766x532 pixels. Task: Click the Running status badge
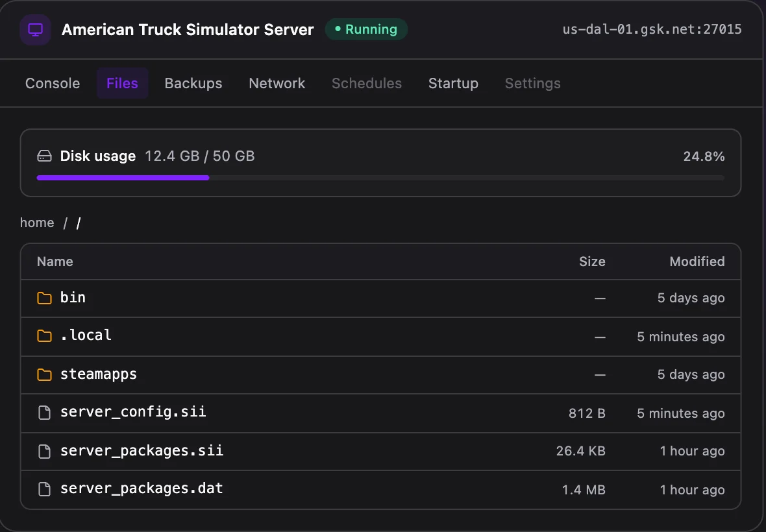click(366, 29)
